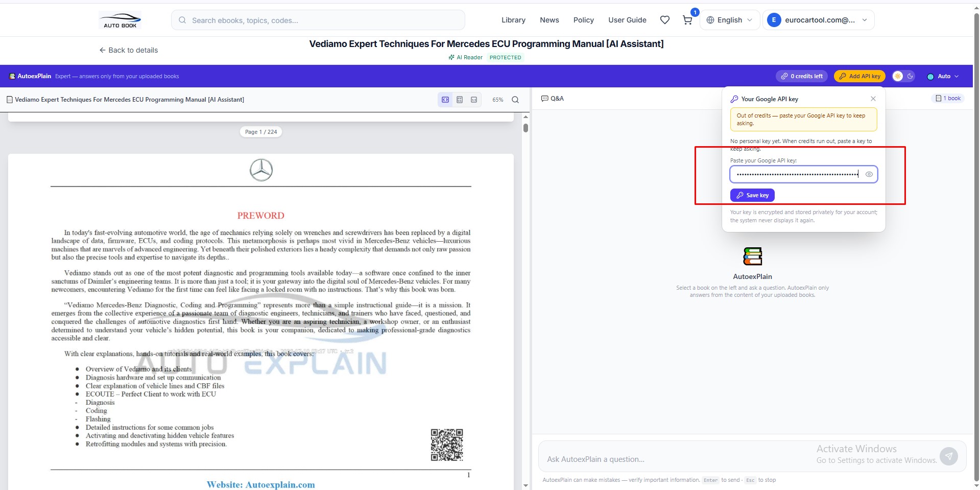Click the PREWORD heading
Viewport: 980px width, 490px height.
pos(260,215)
